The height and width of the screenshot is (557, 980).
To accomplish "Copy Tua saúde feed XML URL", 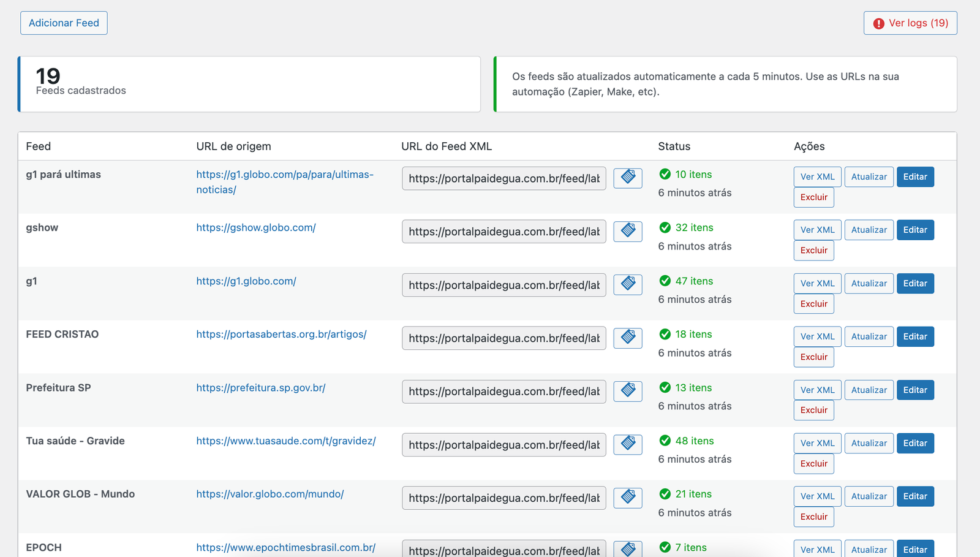I will pos(628,444).
